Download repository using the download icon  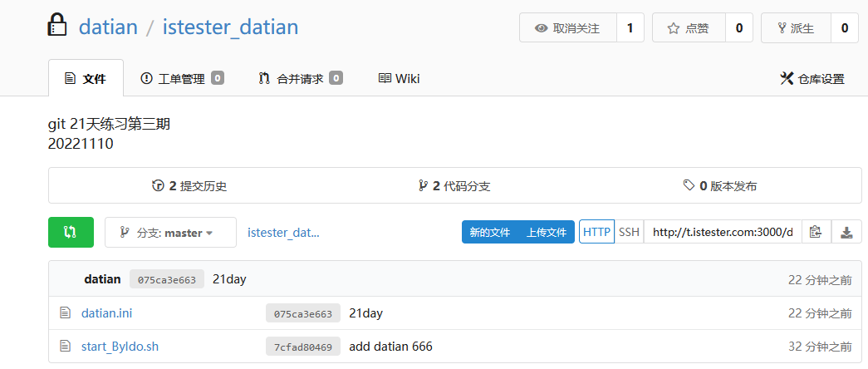coord(846,232)
